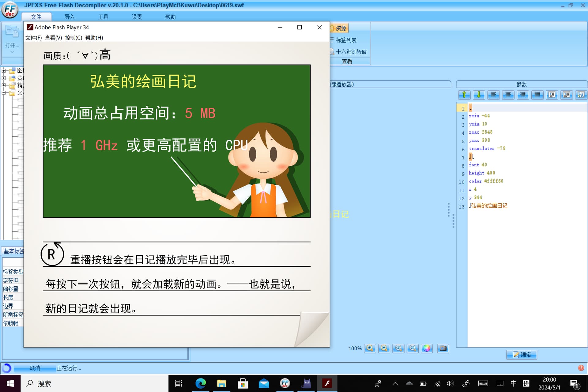Open the 工具 menu tab
This screenshot has width=588, height=392.
pyautogui.click(x=103, y=17)
